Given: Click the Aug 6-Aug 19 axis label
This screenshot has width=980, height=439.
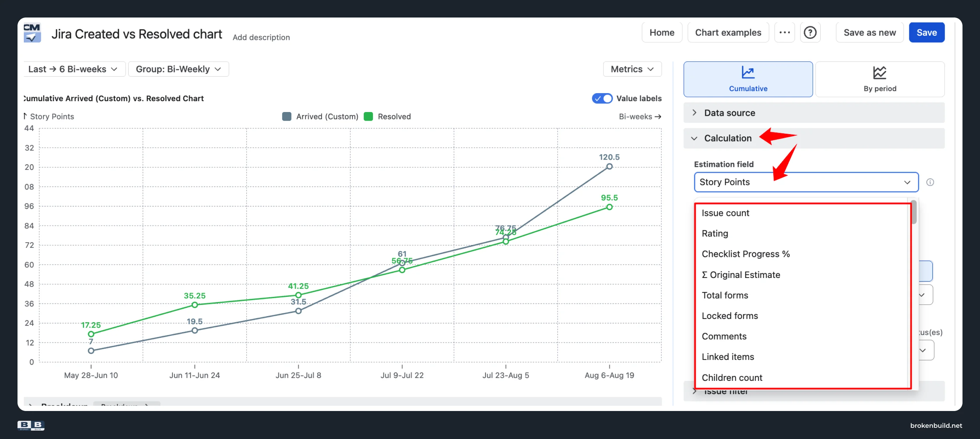Looking at the screenshot, I should pos(609,376).
